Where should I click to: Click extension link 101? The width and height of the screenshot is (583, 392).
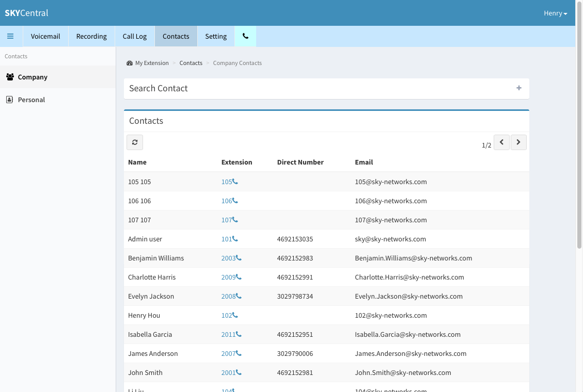click(x=227, y=239)
